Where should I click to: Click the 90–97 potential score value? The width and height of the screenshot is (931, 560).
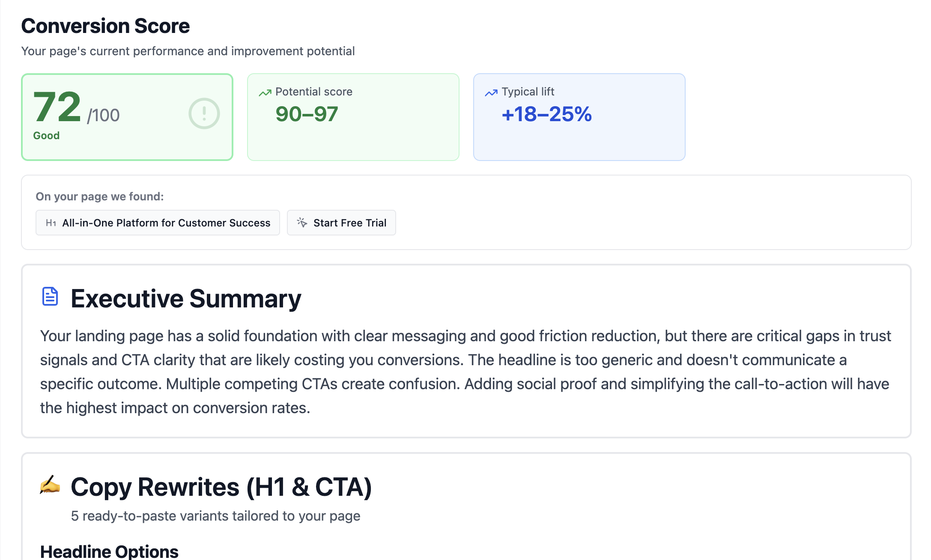tap(307, 114)
